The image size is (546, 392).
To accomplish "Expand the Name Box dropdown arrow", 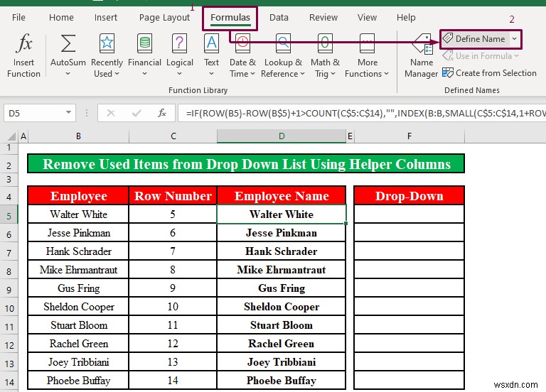I will (x=68, y=113).
